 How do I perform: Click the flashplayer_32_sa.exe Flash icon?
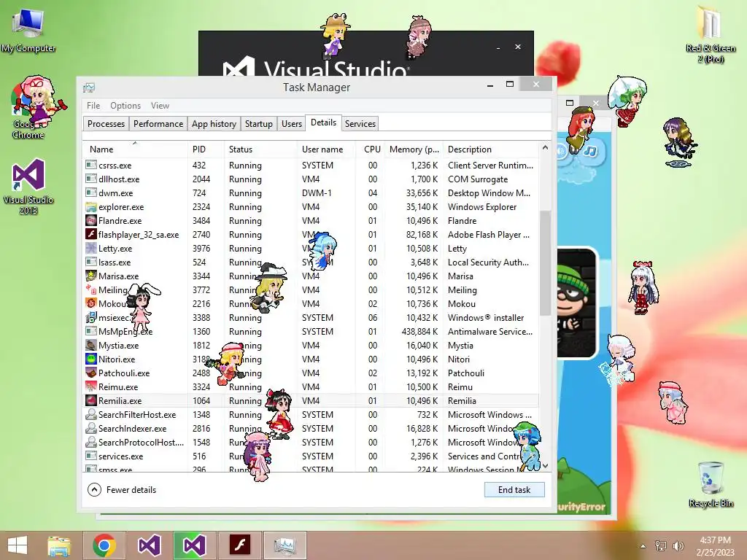coord(91,234)
